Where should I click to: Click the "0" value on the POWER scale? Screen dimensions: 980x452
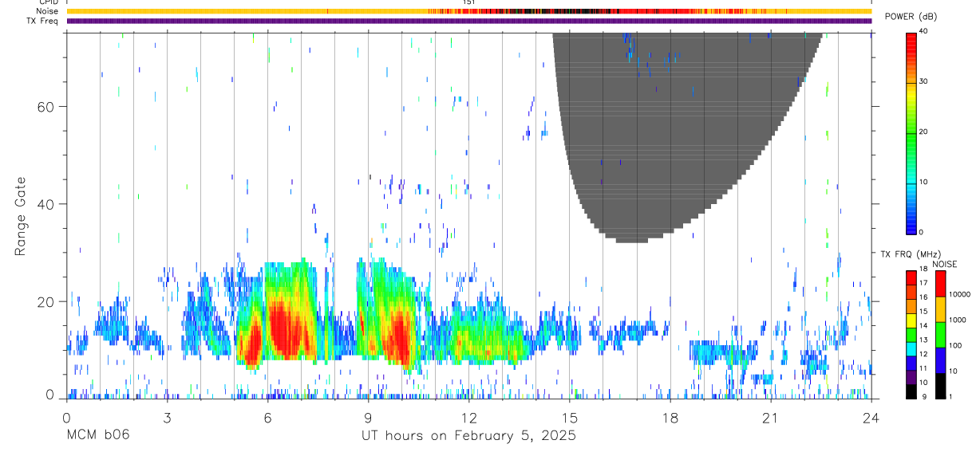tap(923, 232)
